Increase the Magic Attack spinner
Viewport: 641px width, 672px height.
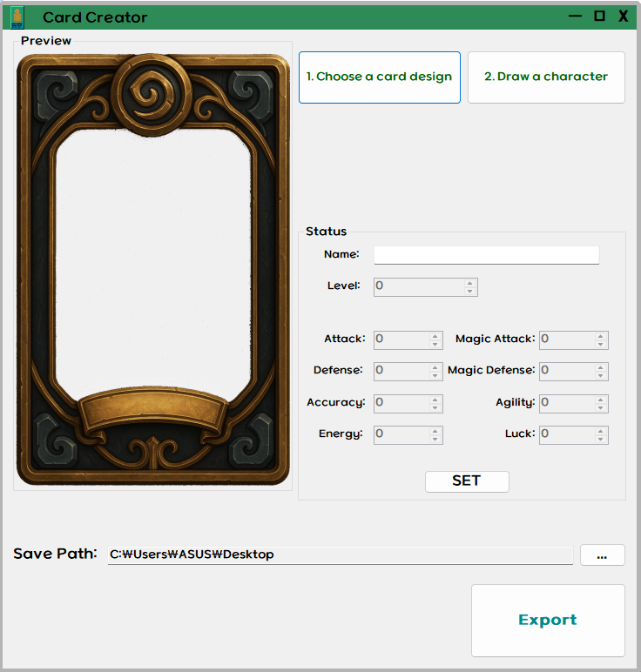[601, 336]
